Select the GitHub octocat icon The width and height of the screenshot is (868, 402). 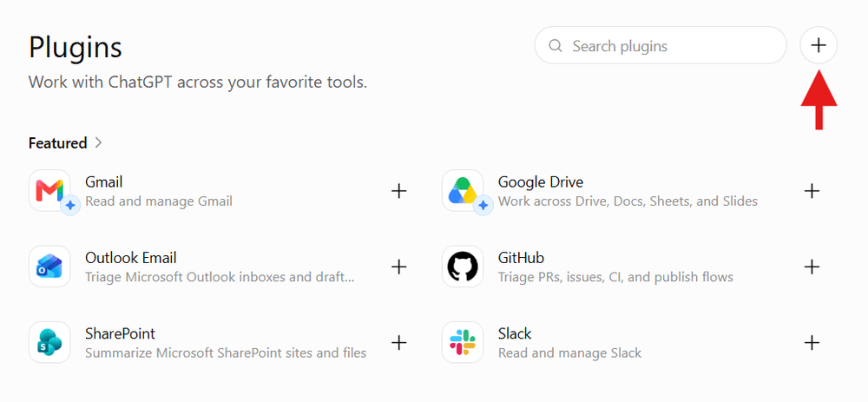(463, 267)
